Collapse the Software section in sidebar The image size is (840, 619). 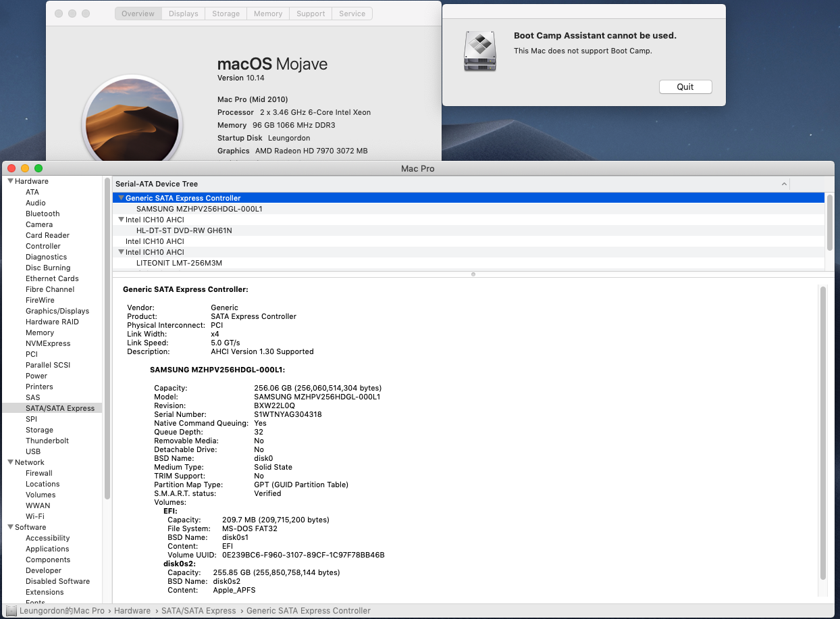(10, 527)
